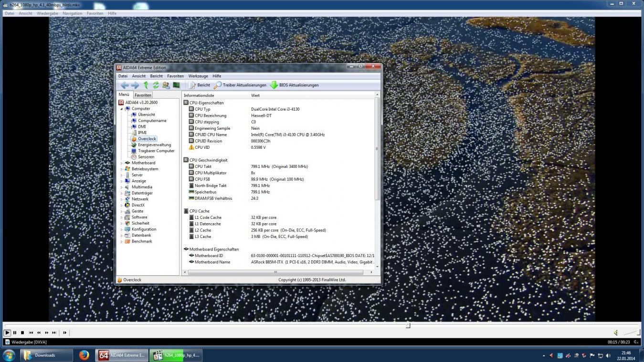Click the Bericht report toolbar button
The width and height of the screenshot is (644, 362).
(x=199, y=85)
